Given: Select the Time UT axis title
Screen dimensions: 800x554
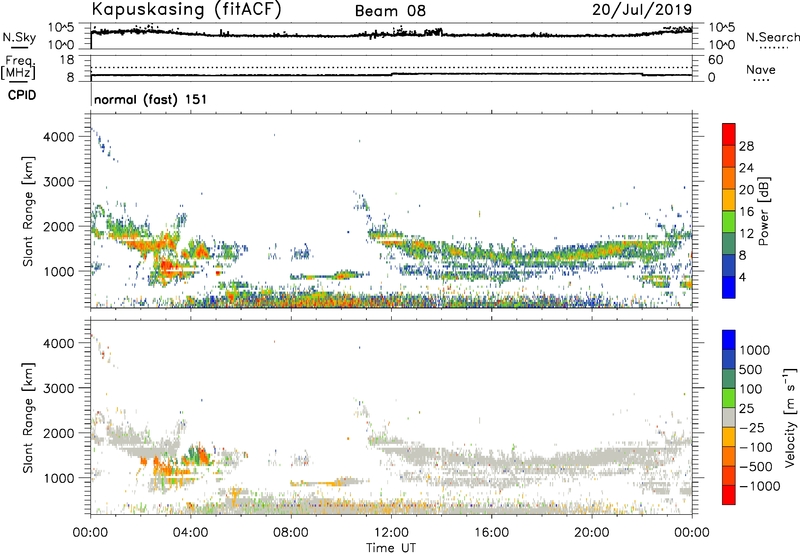Looking at the screenshot, I should [x=391, y=548].
